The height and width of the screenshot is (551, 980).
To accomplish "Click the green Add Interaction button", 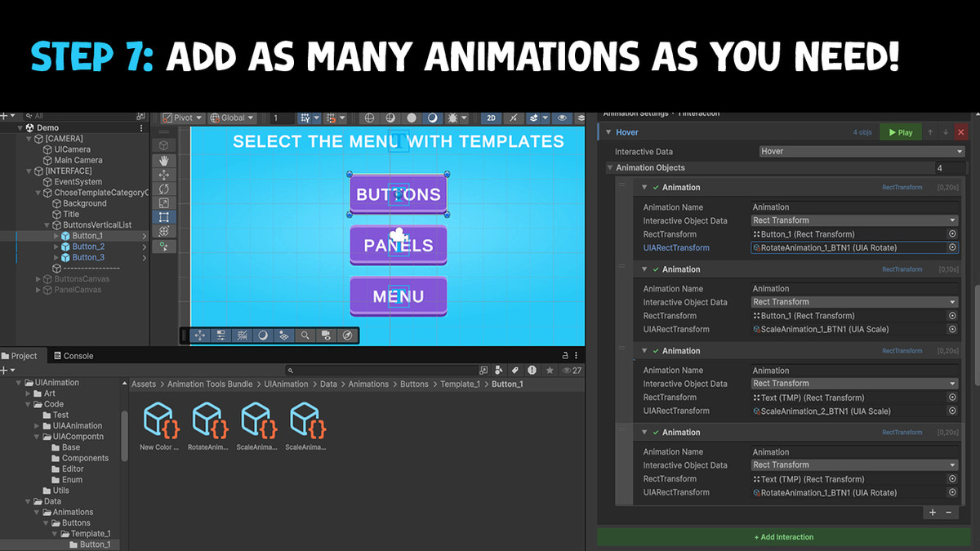I will (x=783, y=537).
